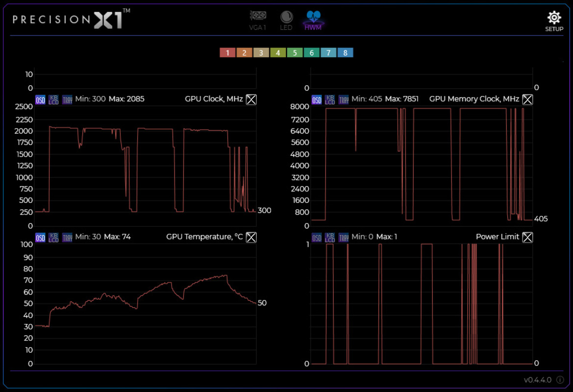Viewport: 573px width, 392px height.
Task: Choose profile slot 4
Action: (x=278, y=52)
